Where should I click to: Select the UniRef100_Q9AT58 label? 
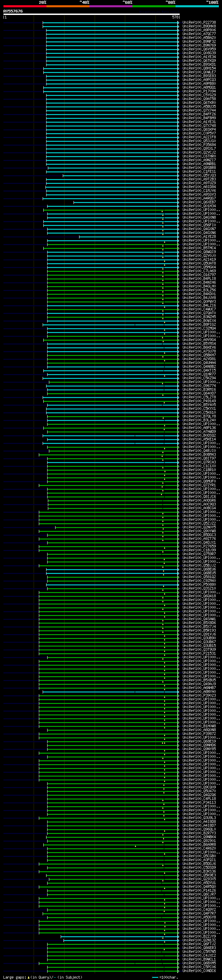click(199, 99)
